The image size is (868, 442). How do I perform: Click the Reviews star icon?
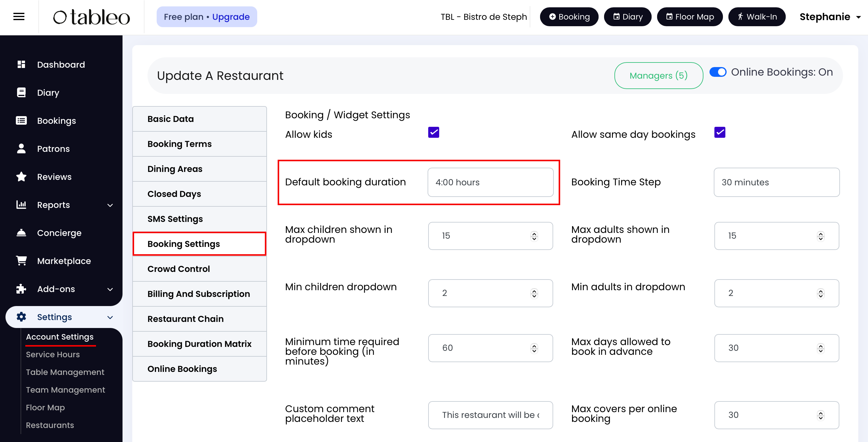point(21,176)
